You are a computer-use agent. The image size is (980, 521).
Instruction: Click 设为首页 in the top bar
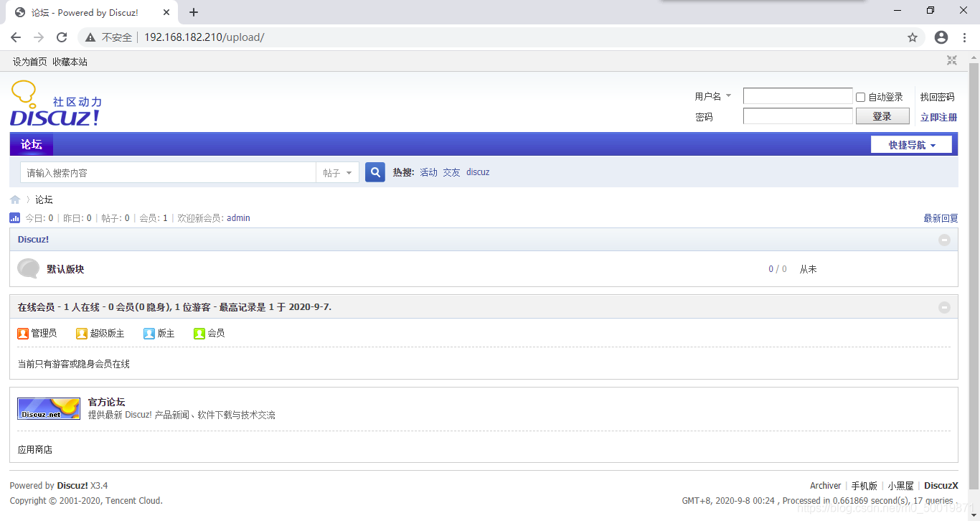click(x=30, y=62)
